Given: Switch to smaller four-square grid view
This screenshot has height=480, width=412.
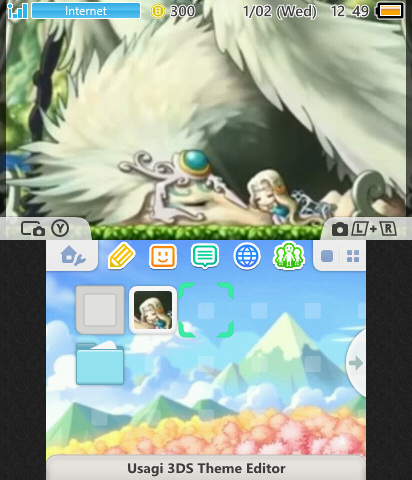Looking at the screenshot, I should pos(353,256).
